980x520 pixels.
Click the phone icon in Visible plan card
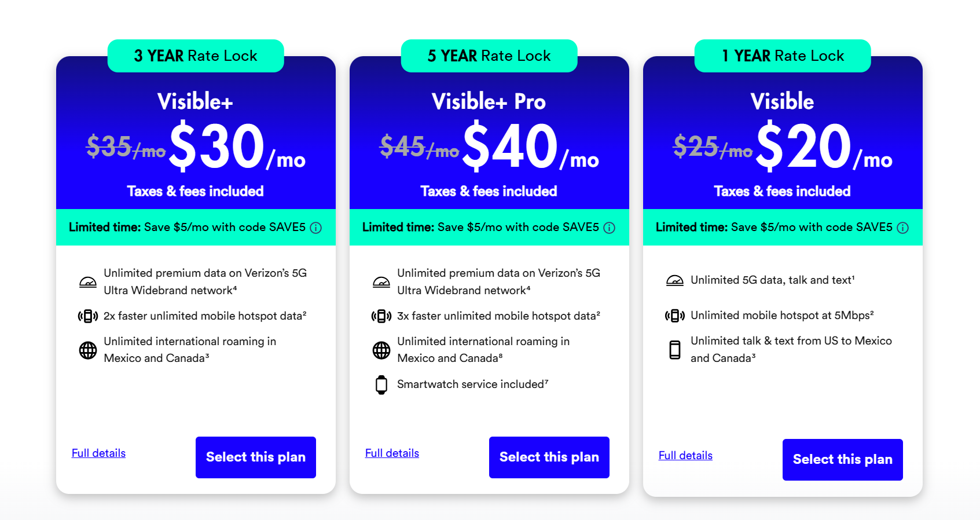pos(675,350)
